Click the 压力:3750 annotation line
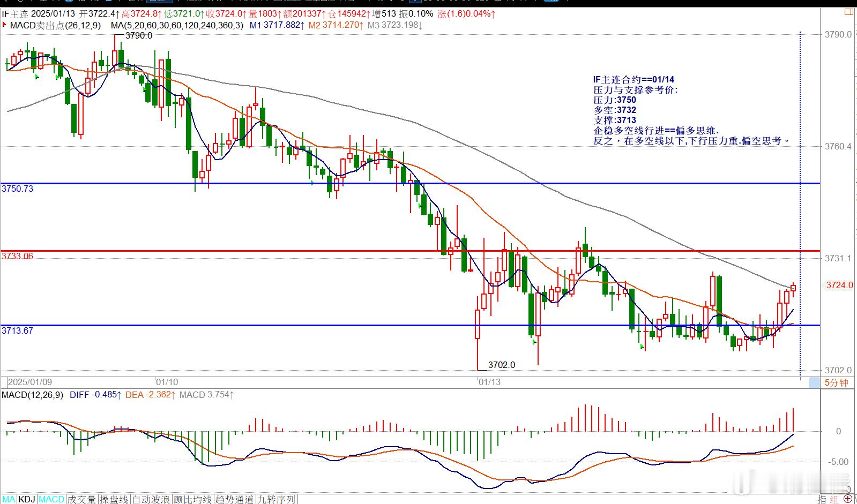857x504 pixels. pos(615,100)
